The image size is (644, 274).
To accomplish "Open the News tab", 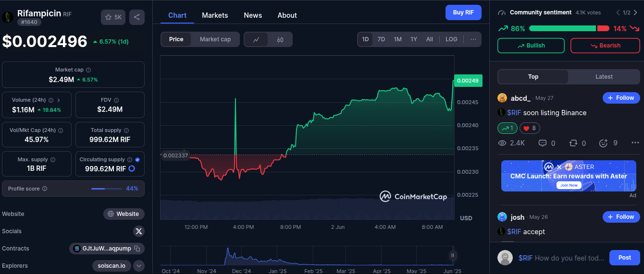I will point(253,15).
